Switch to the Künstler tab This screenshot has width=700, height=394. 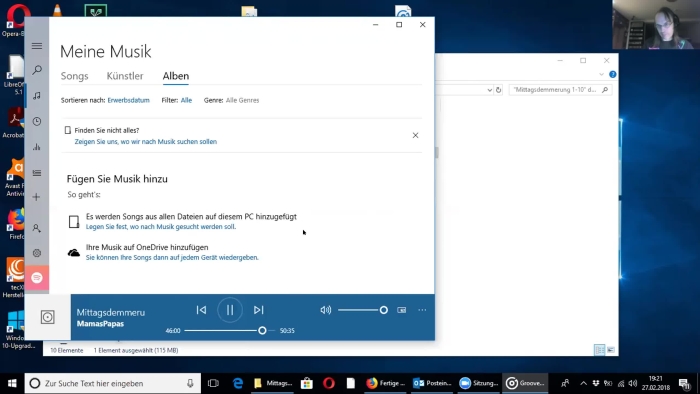[125, 76]
